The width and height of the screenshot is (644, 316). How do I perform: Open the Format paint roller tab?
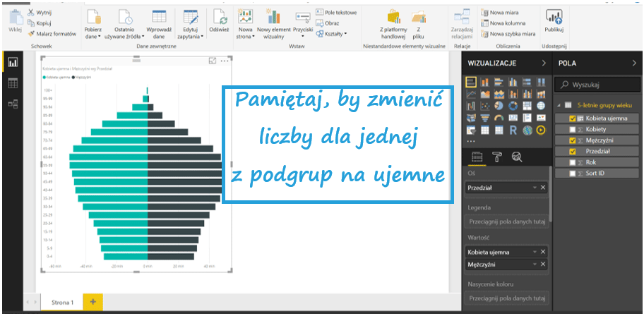pyautogui.click(x=496, y=157)
